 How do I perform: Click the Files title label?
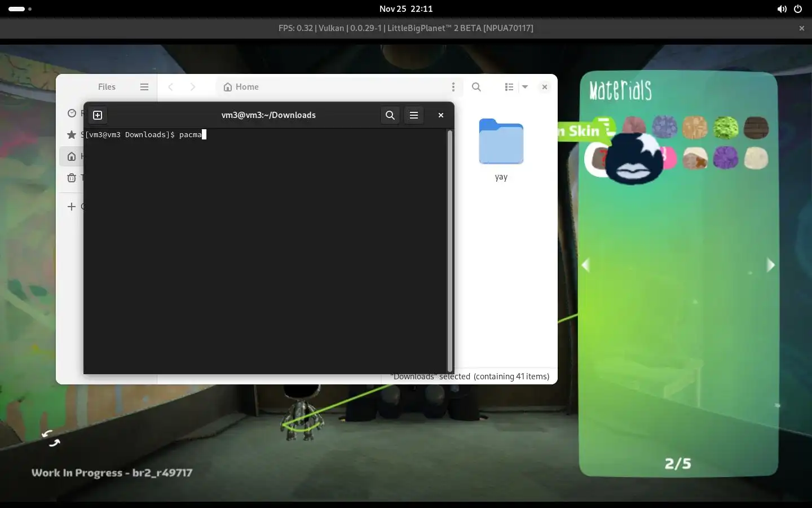point(107,87)
